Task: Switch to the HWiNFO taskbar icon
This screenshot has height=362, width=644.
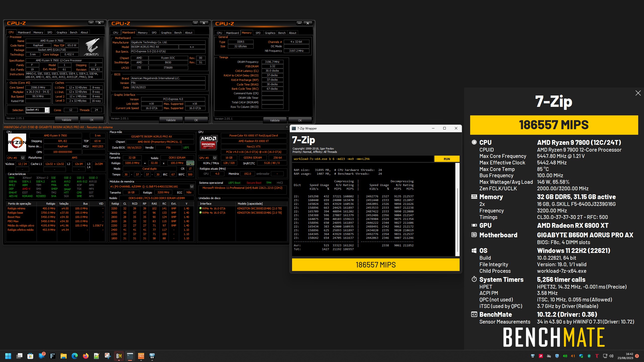Action: point(152,356)
